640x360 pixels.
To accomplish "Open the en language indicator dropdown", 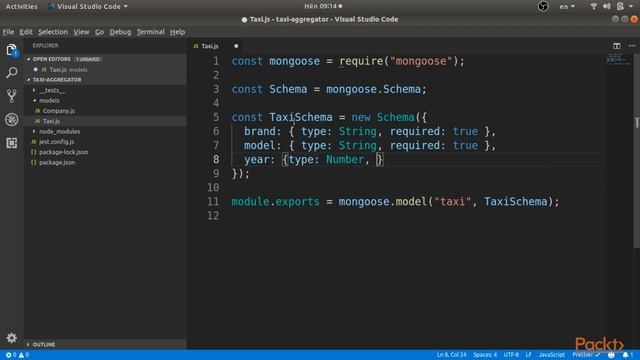I will [567, 7].
